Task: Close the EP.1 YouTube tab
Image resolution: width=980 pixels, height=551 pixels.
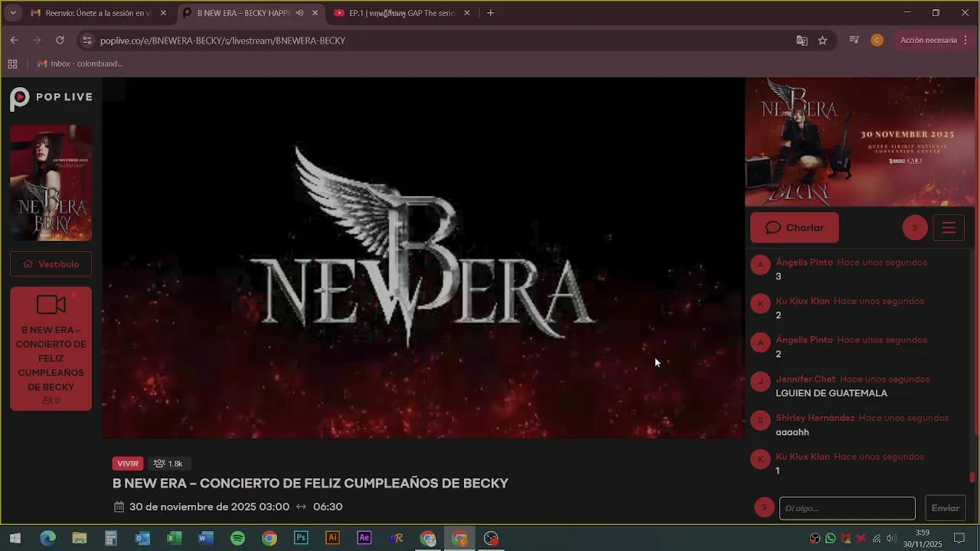Action: pyautogui.click(x=467, y=13)
